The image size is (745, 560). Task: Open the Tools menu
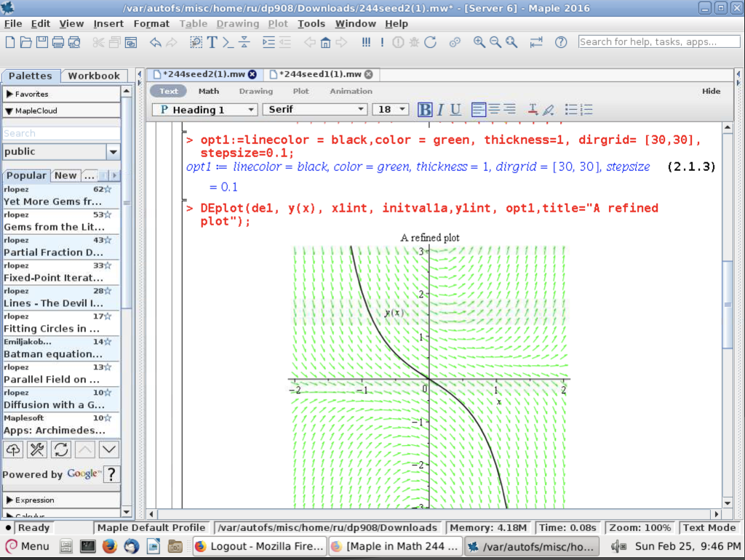click(x=311, y=23)
